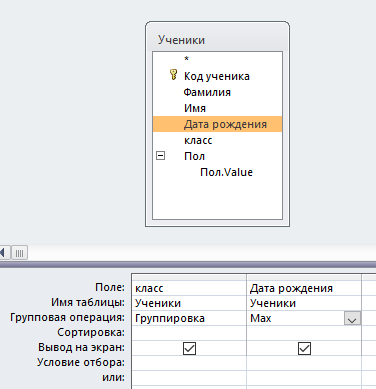Click the primary key icon beside Код ученика
The image size is (376, 389).
(x=173, y=74)
